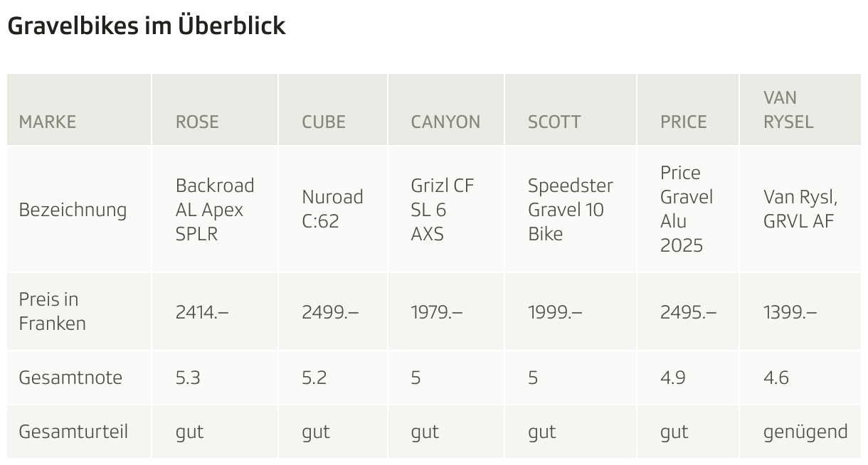Image resolution: width=868 pixels, height=465 pixels.
Task: Click the ROSE column header
Action: tap(197, 122)
